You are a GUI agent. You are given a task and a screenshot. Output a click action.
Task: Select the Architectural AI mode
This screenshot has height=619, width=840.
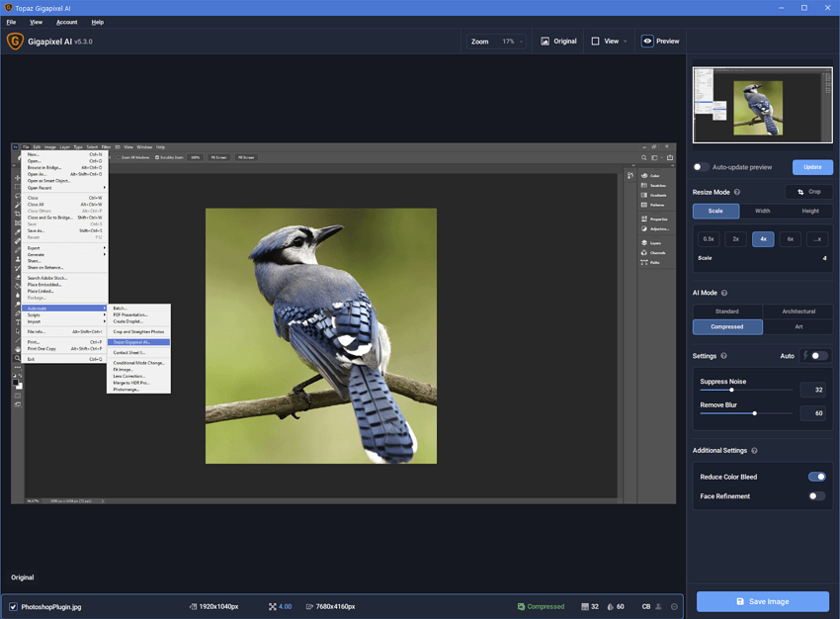pos(798,311)
